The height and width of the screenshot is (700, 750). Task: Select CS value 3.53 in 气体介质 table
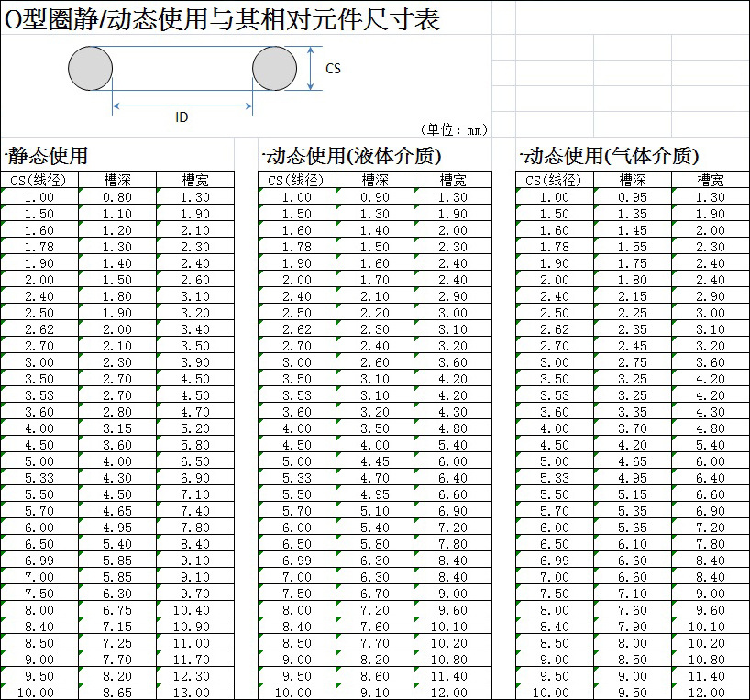(x=555, y=395)
